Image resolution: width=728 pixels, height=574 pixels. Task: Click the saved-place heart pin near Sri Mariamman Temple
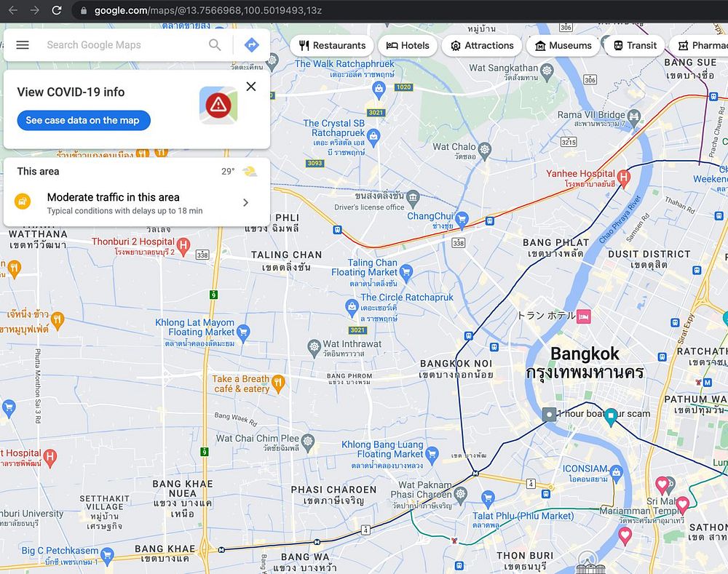click(682, 505)
